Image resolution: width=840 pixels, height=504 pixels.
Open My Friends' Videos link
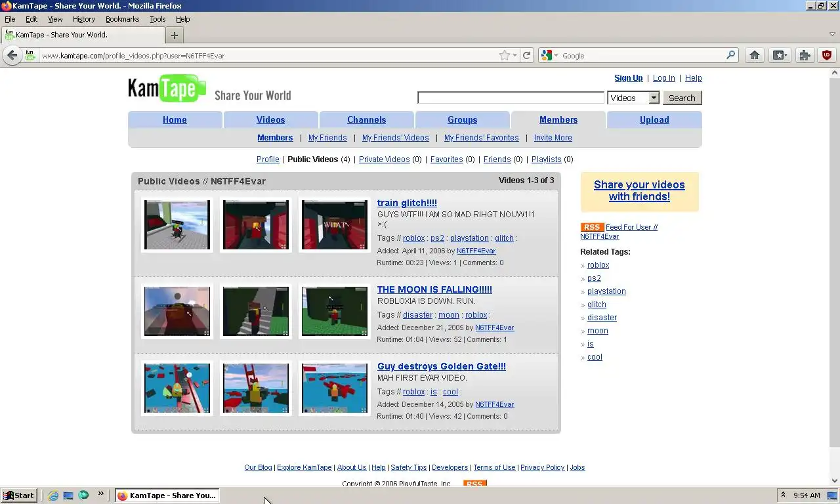click(x=395, y=138)
